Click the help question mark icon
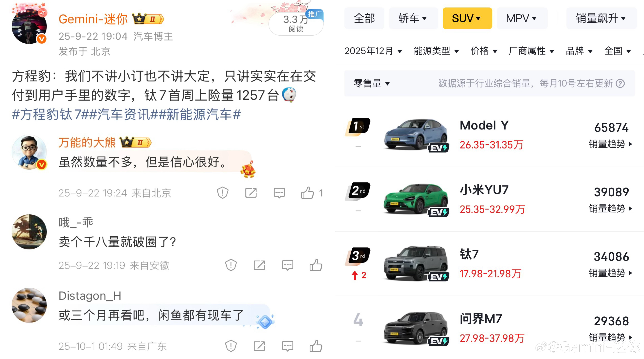Image resolution: width=644 pixels, height=359 pixels. click(x=620, y=83)
